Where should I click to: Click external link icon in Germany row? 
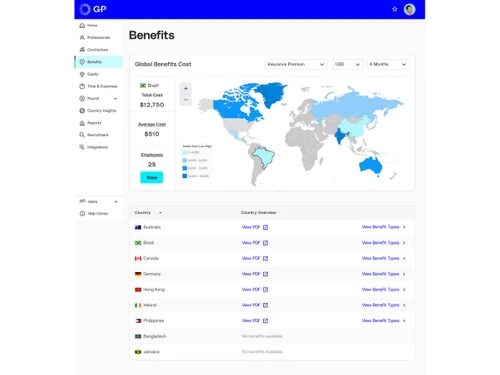265,274
